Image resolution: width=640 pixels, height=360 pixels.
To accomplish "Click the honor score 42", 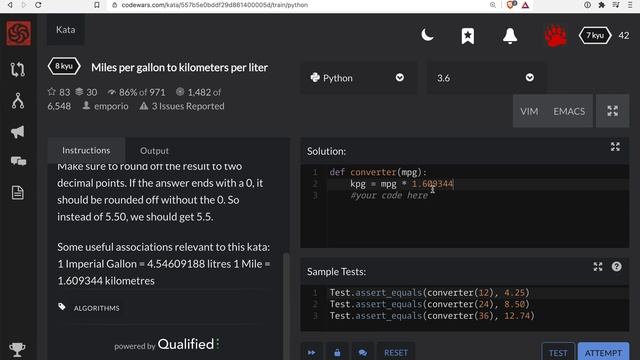I will pos(624,36).
